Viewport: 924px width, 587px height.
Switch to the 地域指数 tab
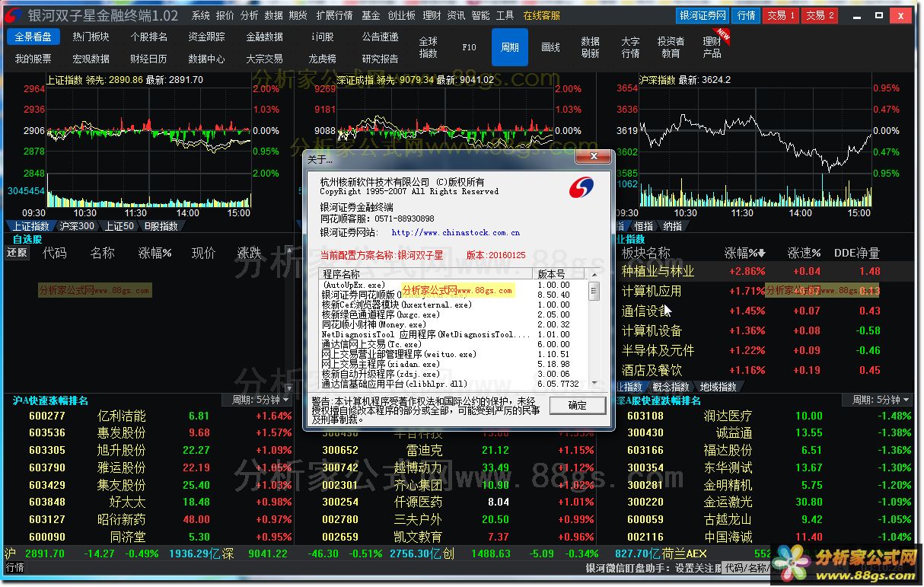pyautogui.click(x=718, y=387)
